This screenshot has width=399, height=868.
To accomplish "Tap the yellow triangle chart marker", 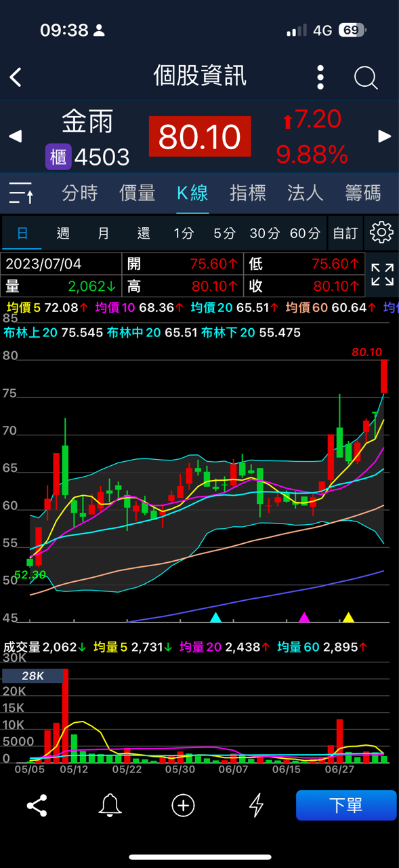I will [348, 617].
